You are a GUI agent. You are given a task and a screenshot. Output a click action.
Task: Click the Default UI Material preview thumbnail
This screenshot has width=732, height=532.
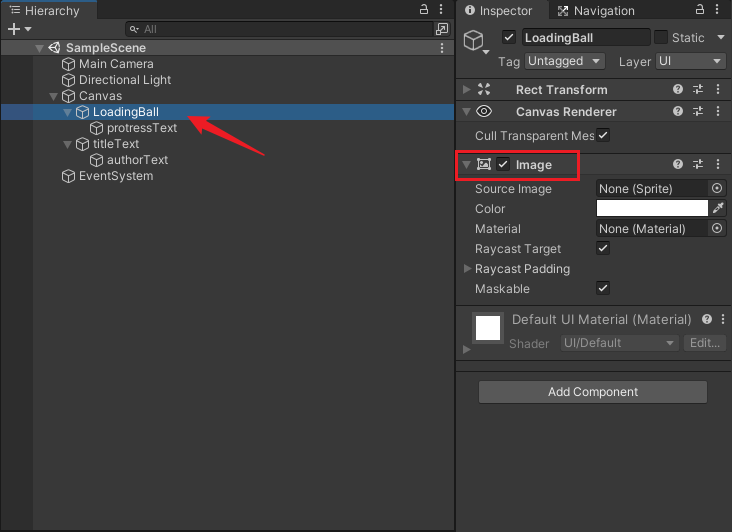click(488, 328)
